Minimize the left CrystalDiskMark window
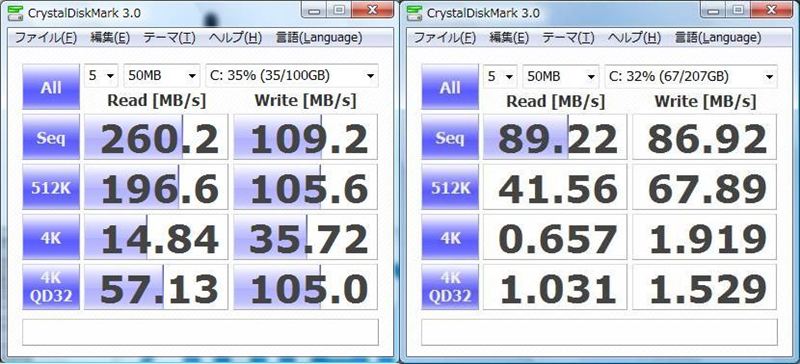 click(x=315, y=10)
